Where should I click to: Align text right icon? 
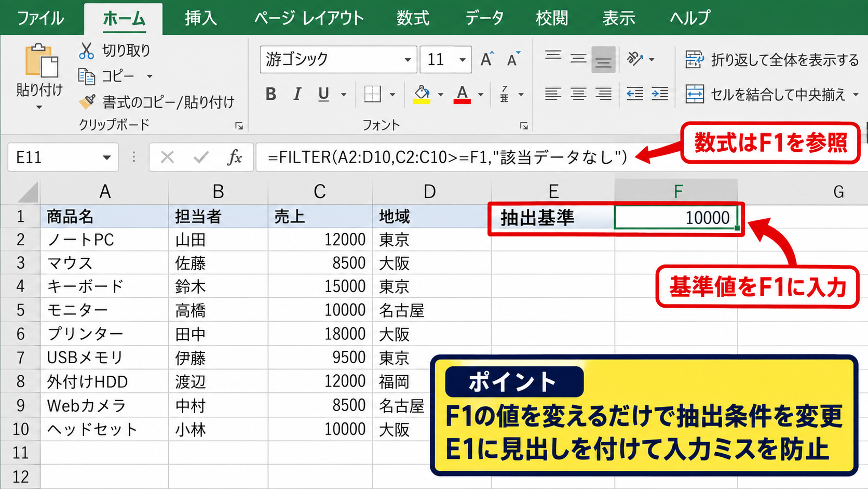[x=603, y=94]
